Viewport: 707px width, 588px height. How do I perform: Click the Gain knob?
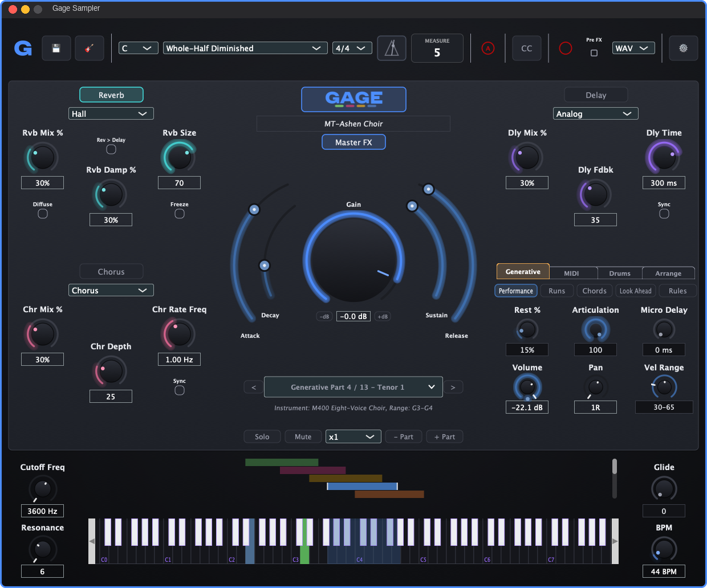click(353, 259)
